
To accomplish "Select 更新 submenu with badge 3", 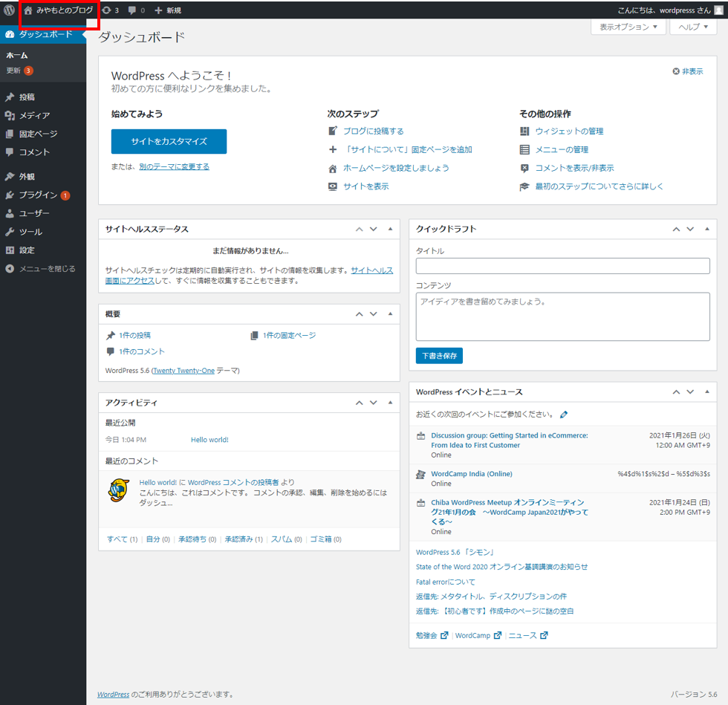I will (x=19, y=71).
